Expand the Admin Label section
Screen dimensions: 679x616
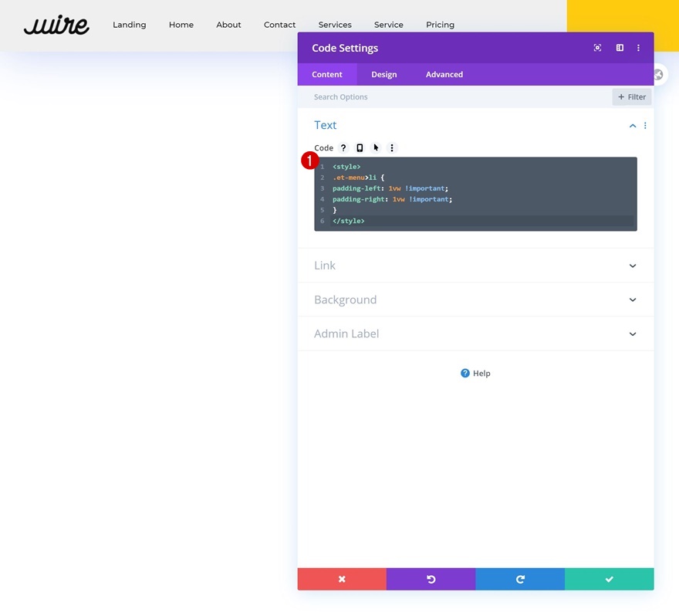pyautogui.click(x=475, y=334)
